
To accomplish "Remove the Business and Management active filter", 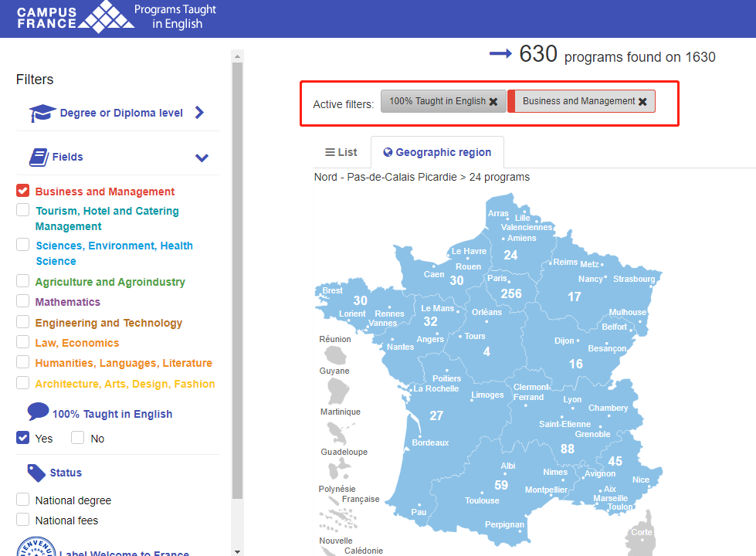I will [x=642, y=102].
